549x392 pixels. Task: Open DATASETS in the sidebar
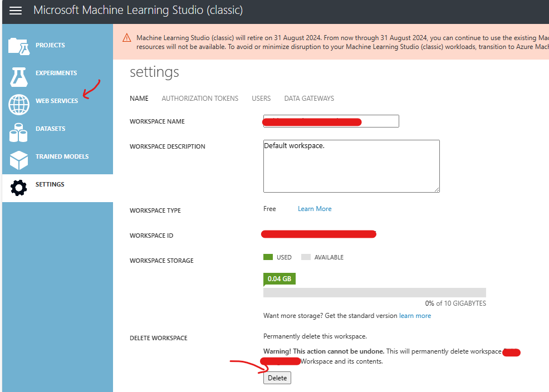tap(51, 129)
